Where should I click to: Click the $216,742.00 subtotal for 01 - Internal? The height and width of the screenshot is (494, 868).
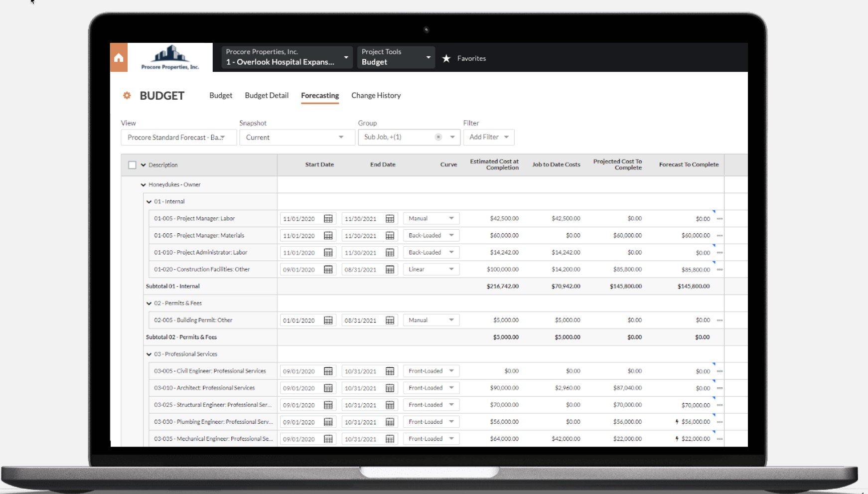(503, 286)
